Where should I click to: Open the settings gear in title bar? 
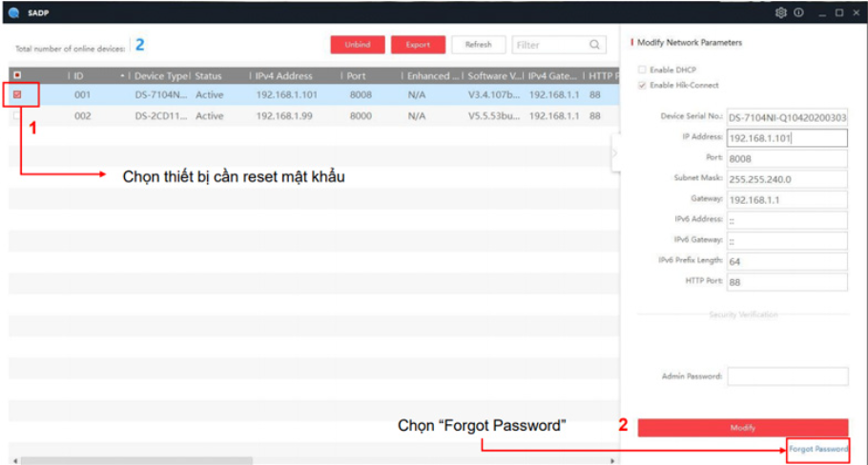781,12
